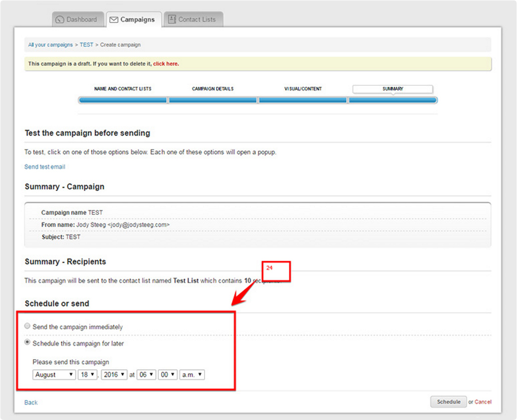Open the Dashboard tab

[78, 20]
